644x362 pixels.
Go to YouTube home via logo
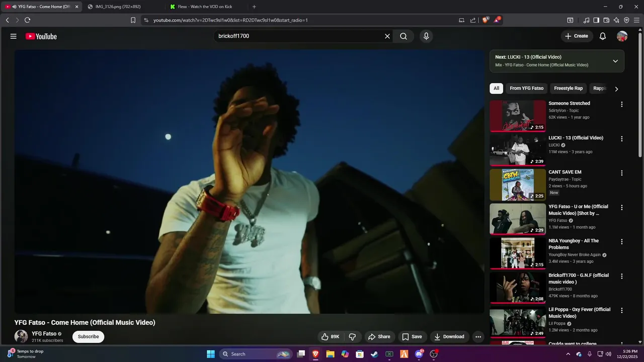click(41, 36)
